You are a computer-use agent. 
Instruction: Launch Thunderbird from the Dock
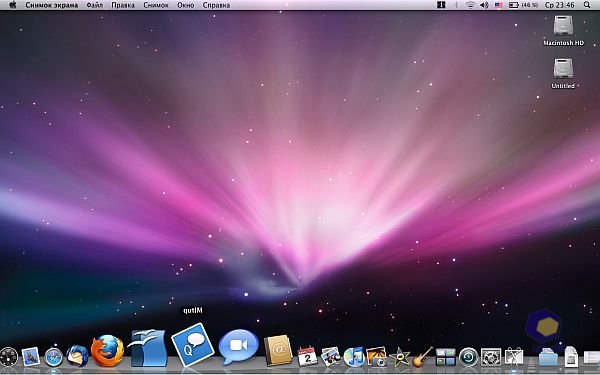[77, 356]
